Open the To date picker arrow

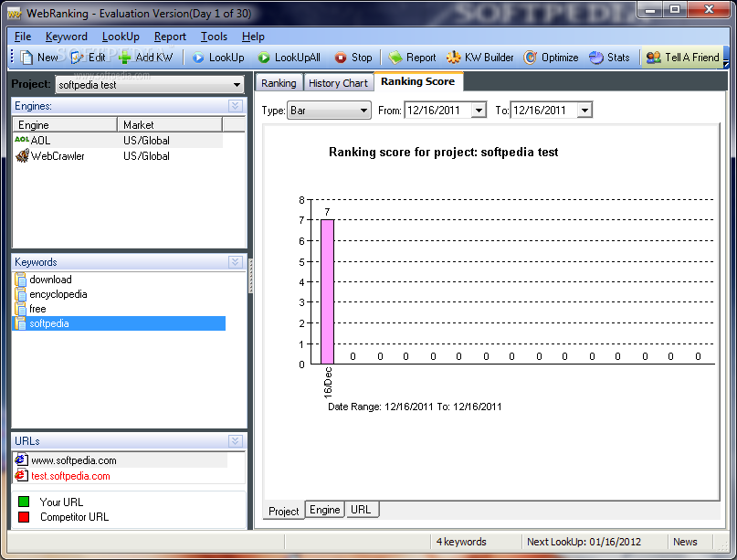point(584,111)
